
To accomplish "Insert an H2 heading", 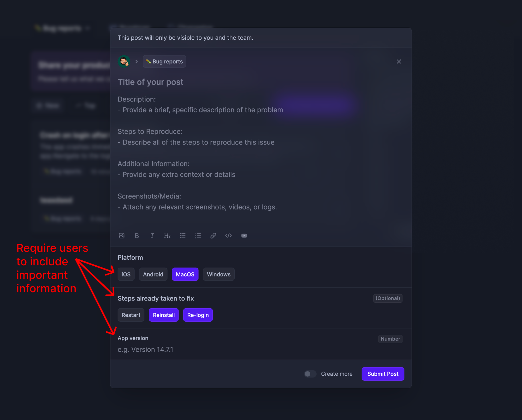I will point(167,236).
